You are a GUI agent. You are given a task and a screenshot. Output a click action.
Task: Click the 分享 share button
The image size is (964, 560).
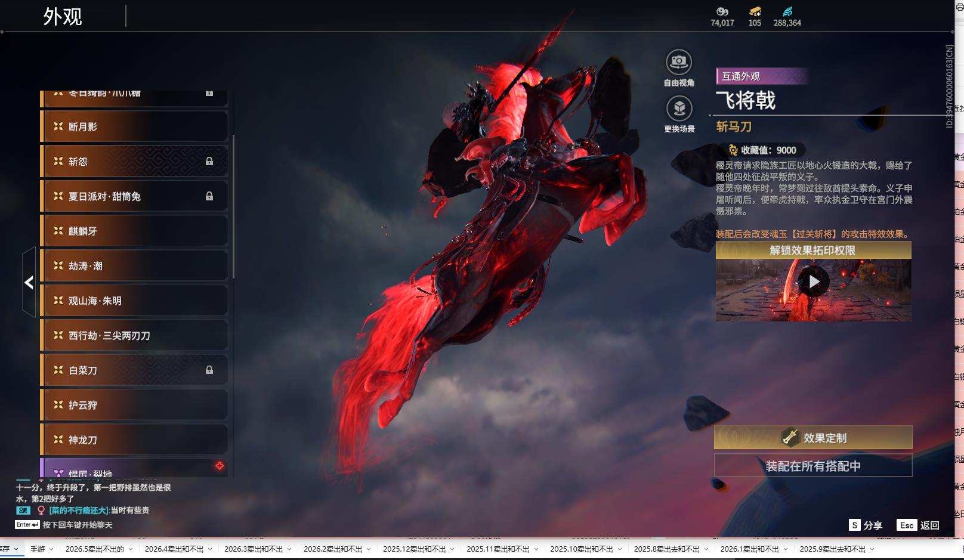click(866, 525)
